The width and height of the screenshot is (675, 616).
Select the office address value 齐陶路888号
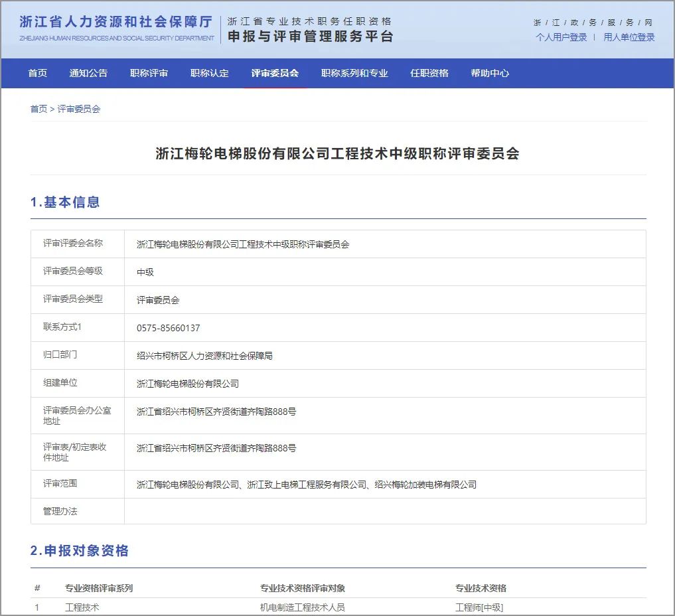(216, 412)
